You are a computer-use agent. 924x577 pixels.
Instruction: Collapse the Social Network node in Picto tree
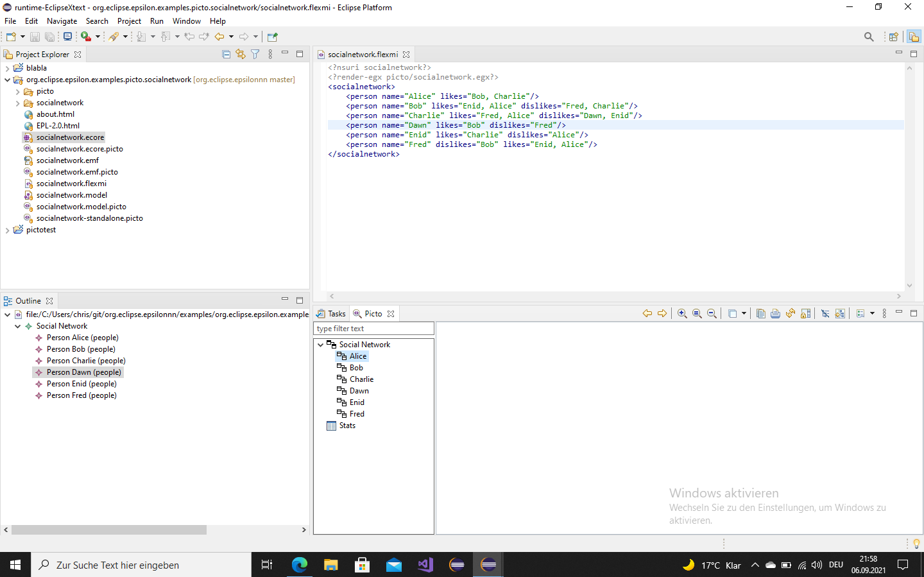(x=321, y=345)
